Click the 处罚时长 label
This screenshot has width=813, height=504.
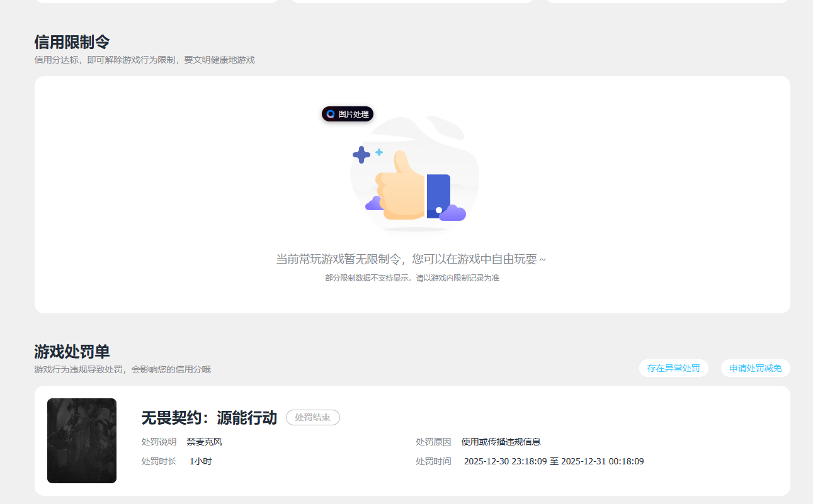pos(159,461)
